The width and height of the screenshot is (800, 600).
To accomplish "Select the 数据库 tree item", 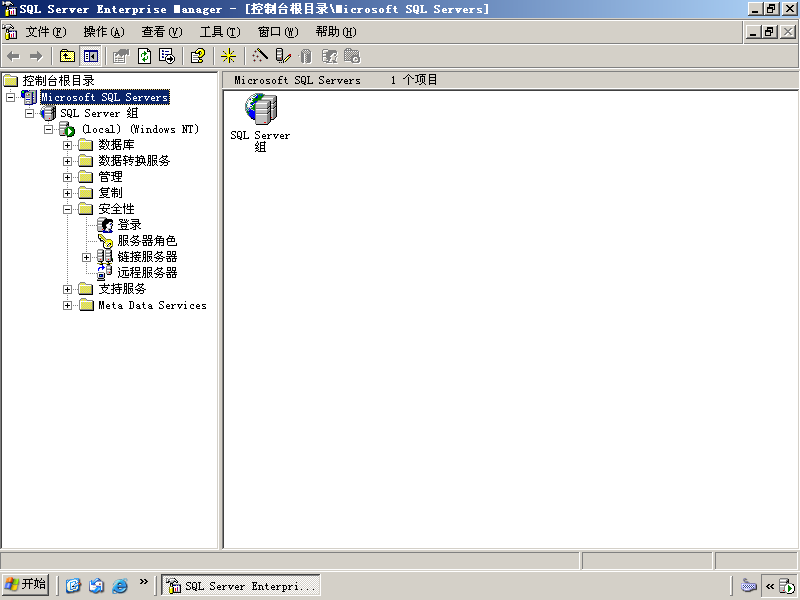I will [116, 145].
